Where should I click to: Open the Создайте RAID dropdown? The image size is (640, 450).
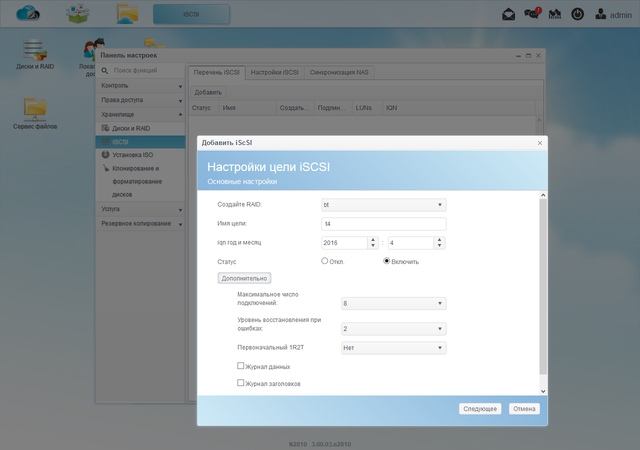pyautogui.click(x=383, y=205)
